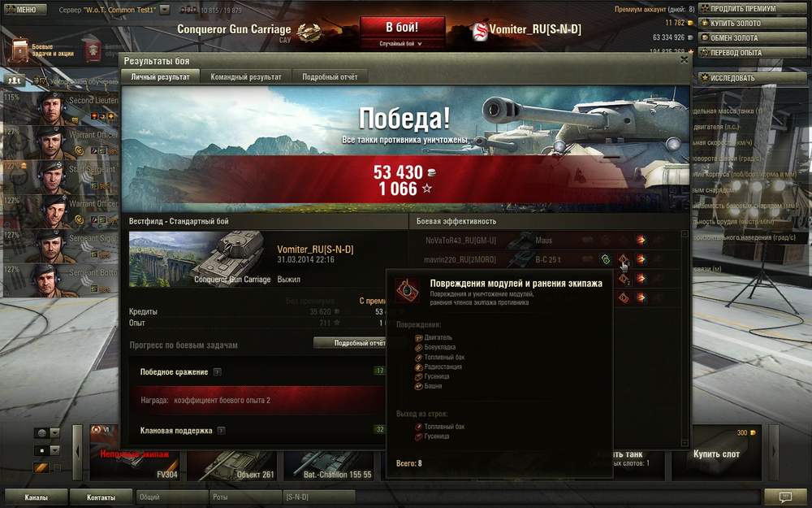This screenshot has width=812, height=508.
Task: Open the notifications icon in the bottom corner
Action: point(785,497)
